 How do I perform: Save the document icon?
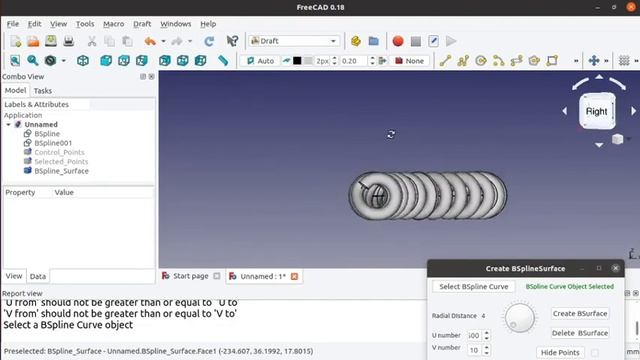[x=51, y=41]
